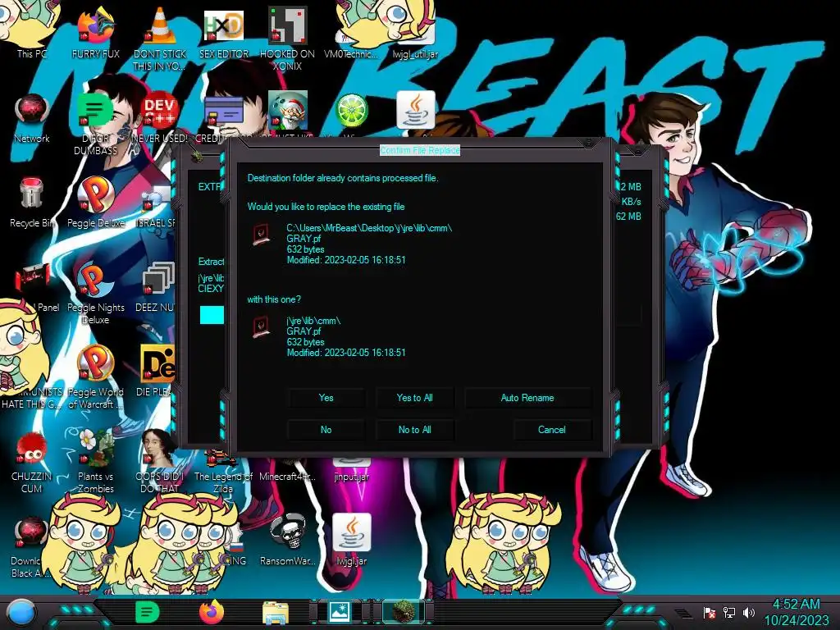This screenshot has height=630, width=840.
Task: Choose Yes to All in replace dialog
Action: (414, 398)
